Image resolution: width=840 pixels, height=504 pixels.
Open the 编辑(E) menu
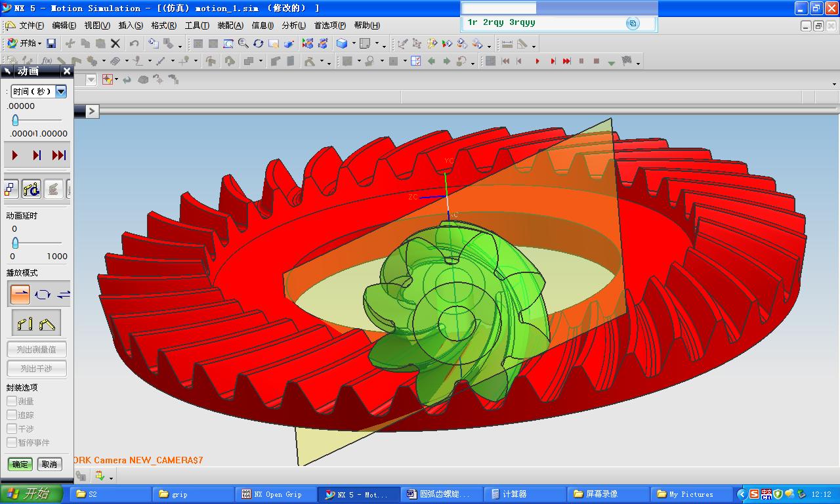click(x=64, y=26)
